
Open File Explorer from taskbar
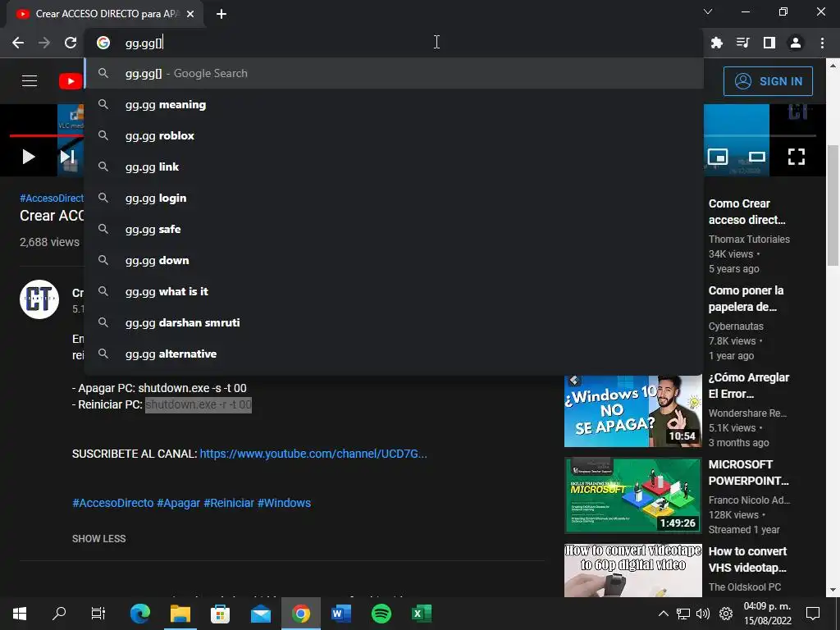coord(180,614)
